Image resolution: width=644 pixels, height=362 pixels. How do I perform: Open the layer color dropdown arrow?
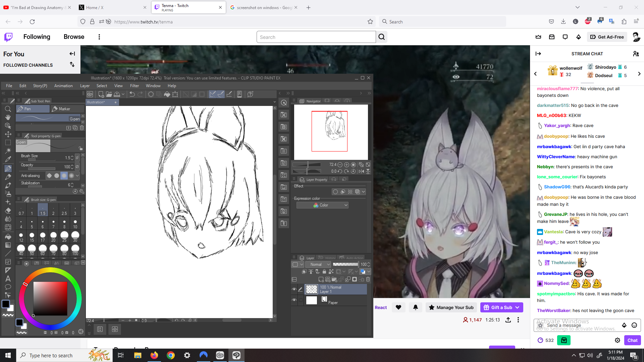369,271
